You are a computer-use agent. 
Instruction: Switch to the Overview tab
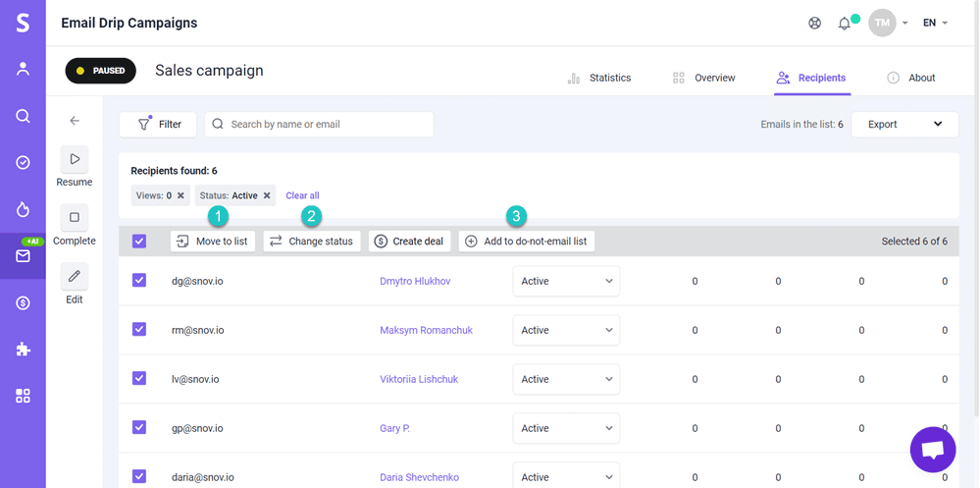[x=703, y=78]
